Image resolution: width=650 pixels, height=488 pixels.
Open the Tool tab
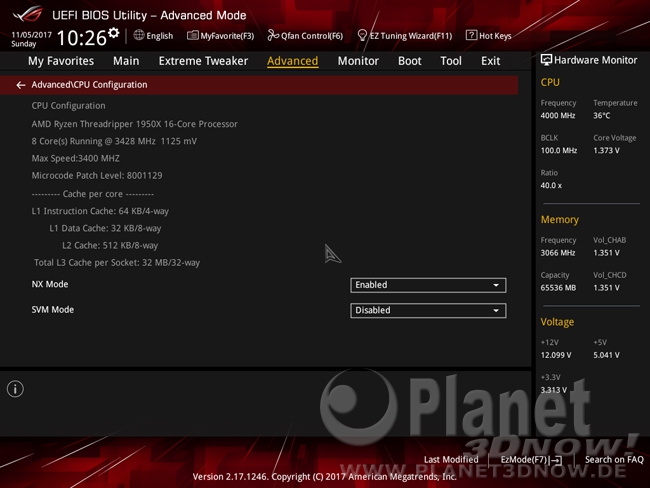pyautogui.click(x=451, y=61)
